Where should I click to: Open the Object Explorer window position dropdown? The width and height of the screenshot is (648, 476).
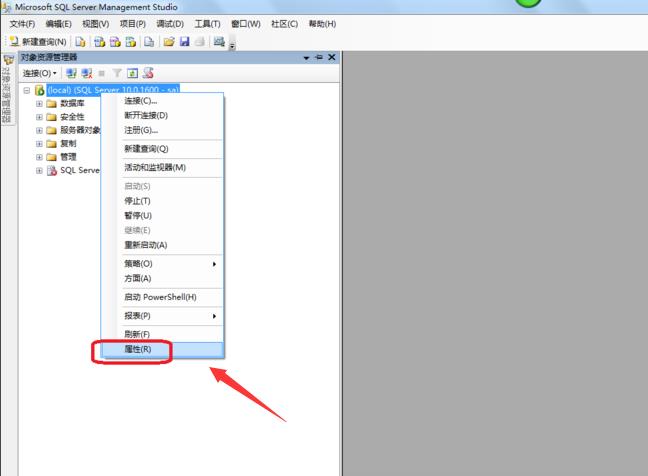(x=306, y=57)
